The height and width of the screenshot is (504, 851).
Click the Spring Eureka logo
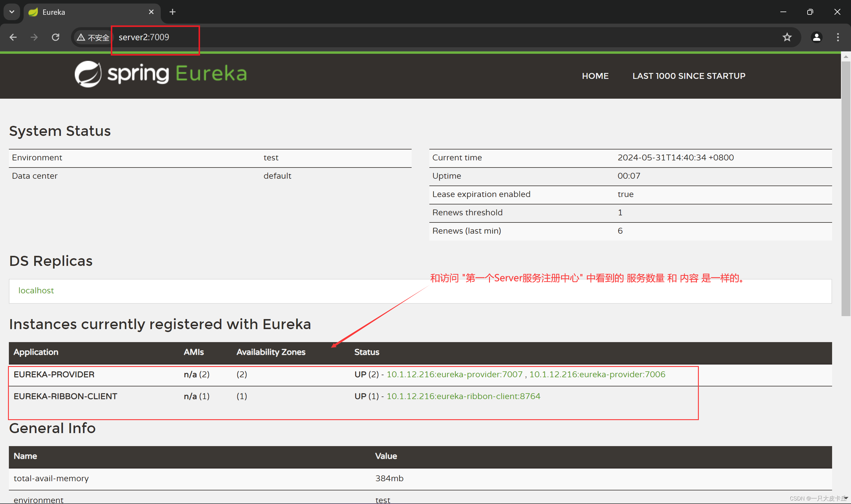[x=161, y=74]
